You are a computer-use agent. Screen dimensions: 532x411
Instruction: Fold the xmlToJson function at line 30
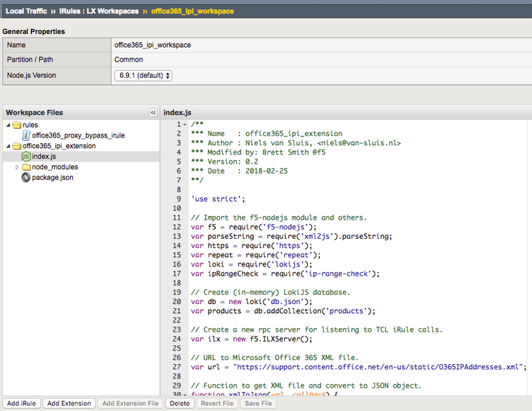coord(185,395)
